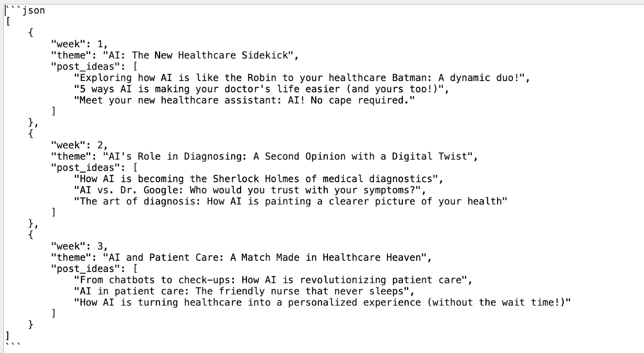This screenshot has height=353, width=644.
Task: Click the opening square bracket under json
Action: pyautogui.click(x=8, y=22)
